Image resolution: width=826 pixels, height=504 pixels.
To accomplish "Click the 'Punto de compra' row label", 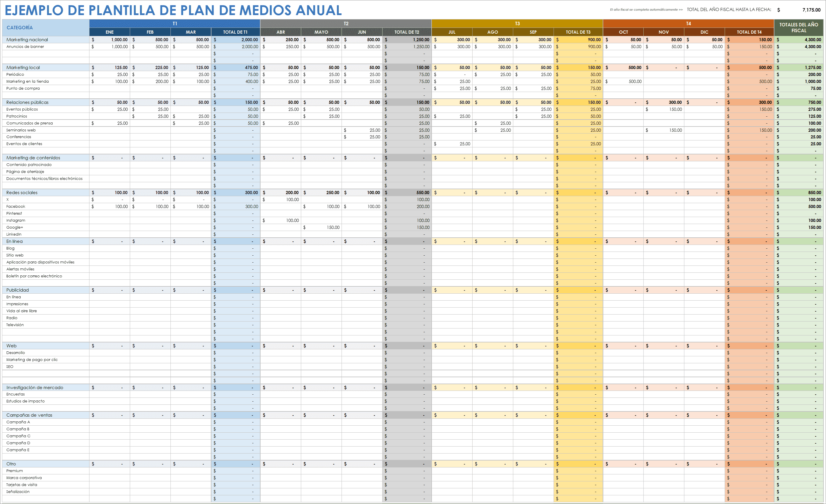I will [23, 88].
